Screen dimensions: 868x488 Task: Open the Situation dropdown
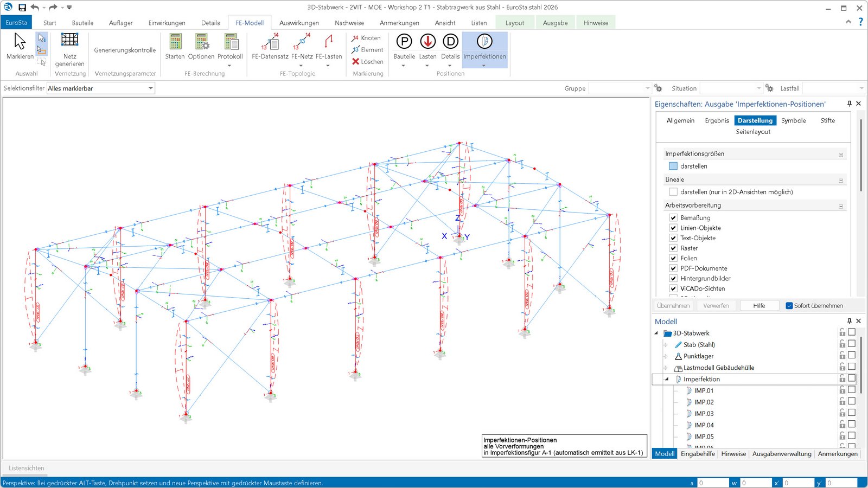click(x=758, y=88)
